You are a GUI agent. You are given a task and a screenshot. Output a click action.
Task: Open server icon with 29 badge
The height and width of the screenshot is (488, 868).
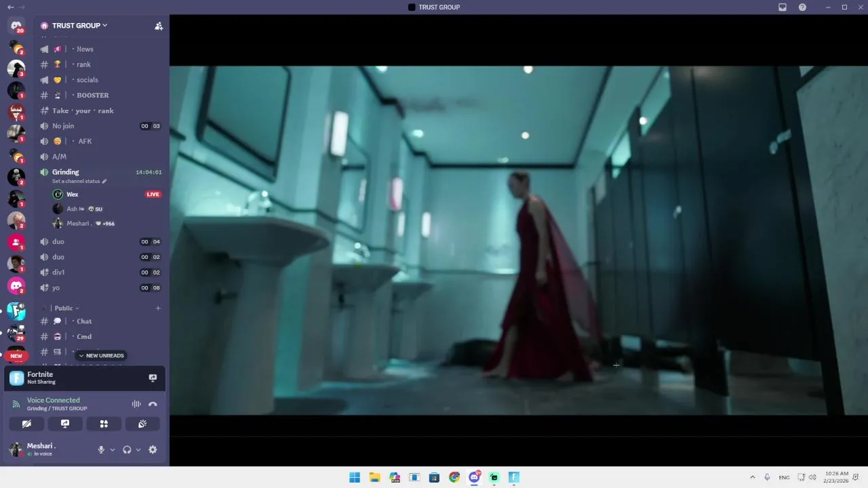16,333
